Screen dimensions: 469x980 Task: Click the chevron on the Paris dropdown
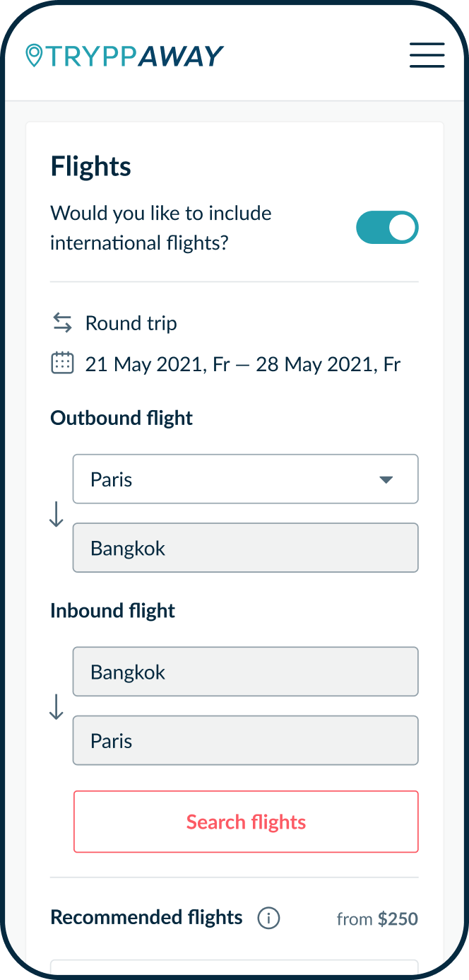click(x=386, y=479)
